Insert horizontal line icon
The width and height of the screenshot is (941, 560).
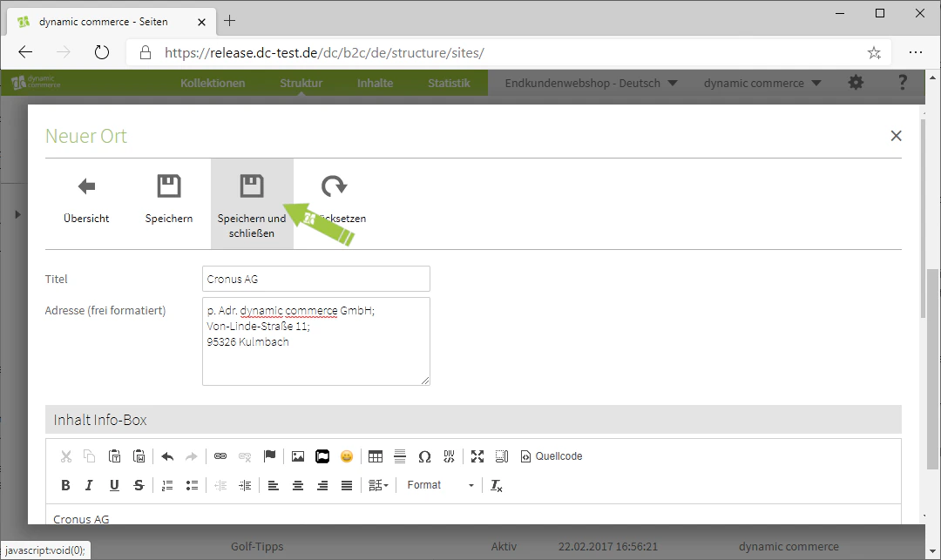(400, 456)
